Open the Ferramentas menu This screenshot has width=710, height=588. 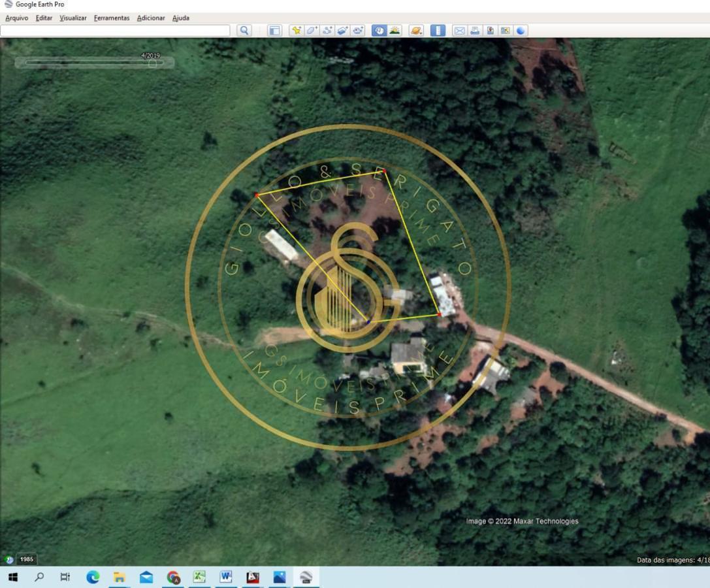pos(112,18)
